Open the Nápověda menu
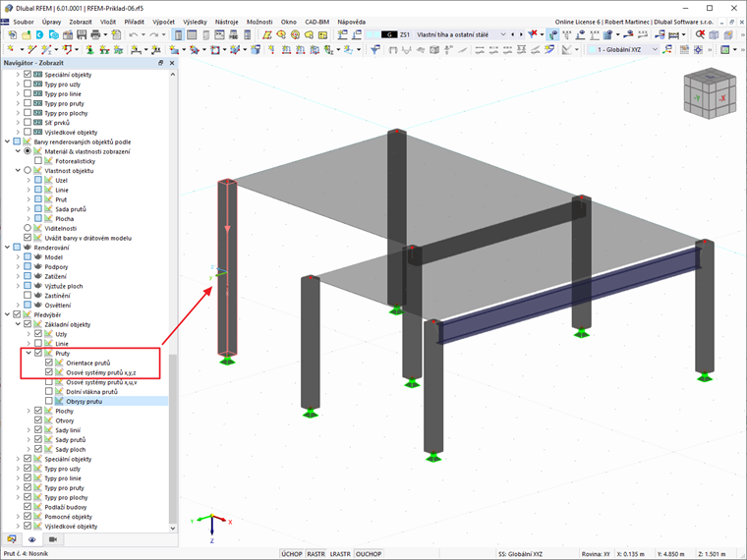Screen dimensions: 747x560 pyautogui.click(x=352, y=22)
